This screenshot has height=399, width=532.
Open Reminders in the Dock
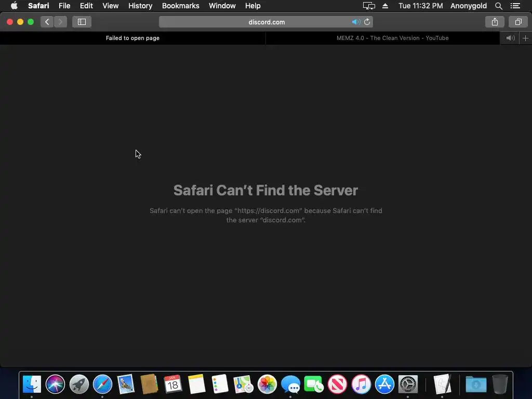click(x=220, y=384)
